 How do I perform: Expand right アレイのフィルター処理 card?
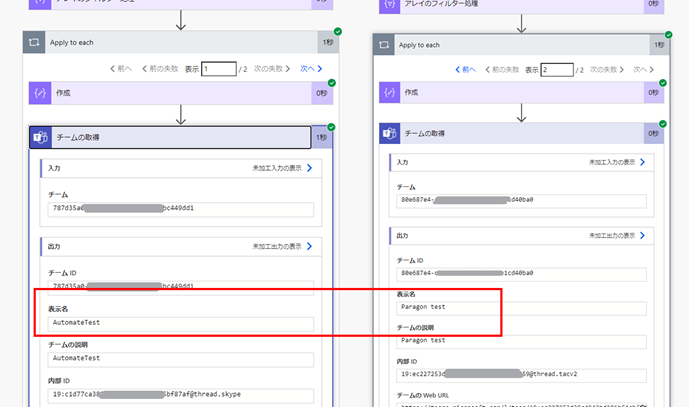[x=522, y=6]
